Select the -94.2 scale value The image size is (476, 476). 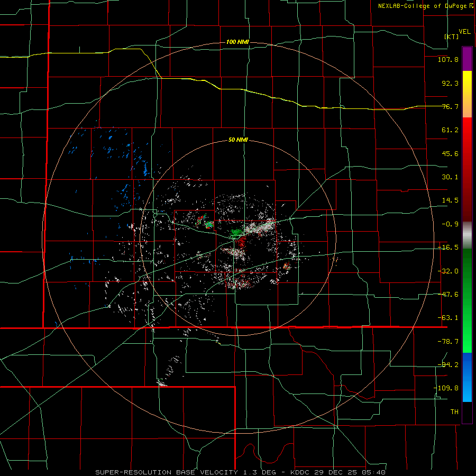(x=448, y=364)
